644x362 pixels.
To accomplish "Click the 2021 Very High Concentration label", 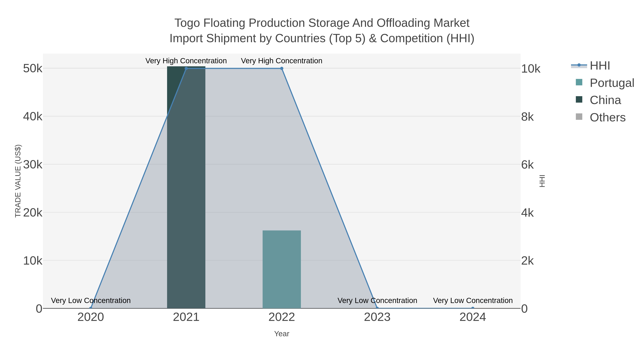I will [x=186, y=61].
